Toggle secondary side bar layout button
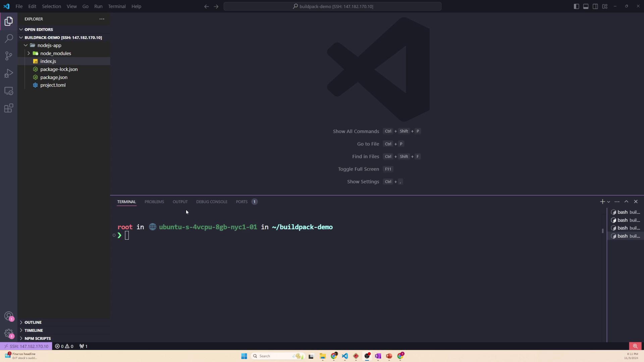Screen dimensions: 644x362 595,6
